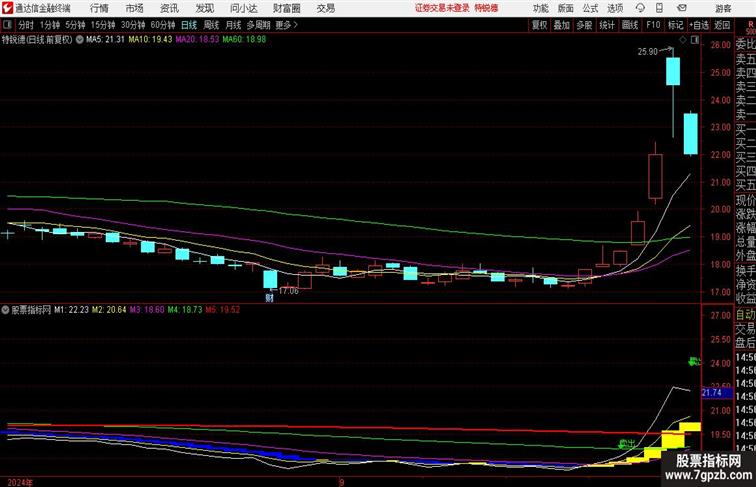Open the 交易 menu in the top bar
Screen dimensions: 756x487
(326, 8)
